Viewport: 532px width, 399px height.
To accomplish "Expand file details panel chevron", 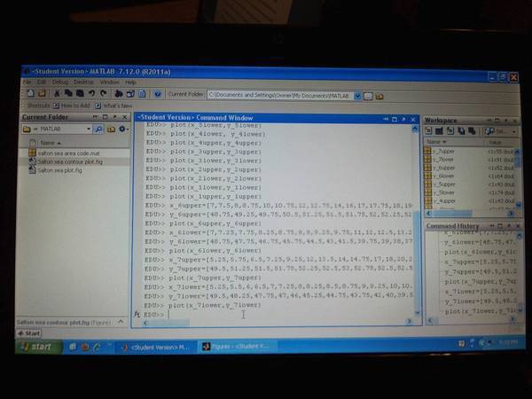I will click(x=121, y=321).
